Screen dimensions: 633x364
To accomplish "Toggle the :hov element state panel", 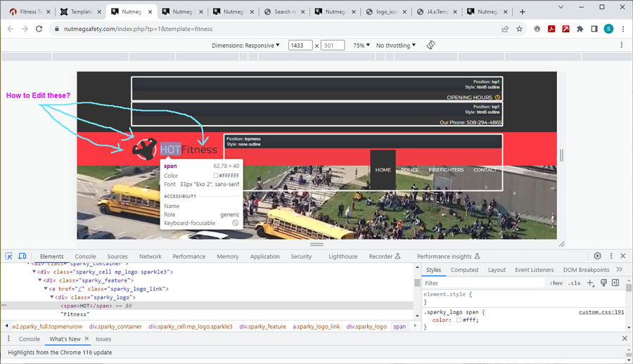I will [x=556, y=283].
